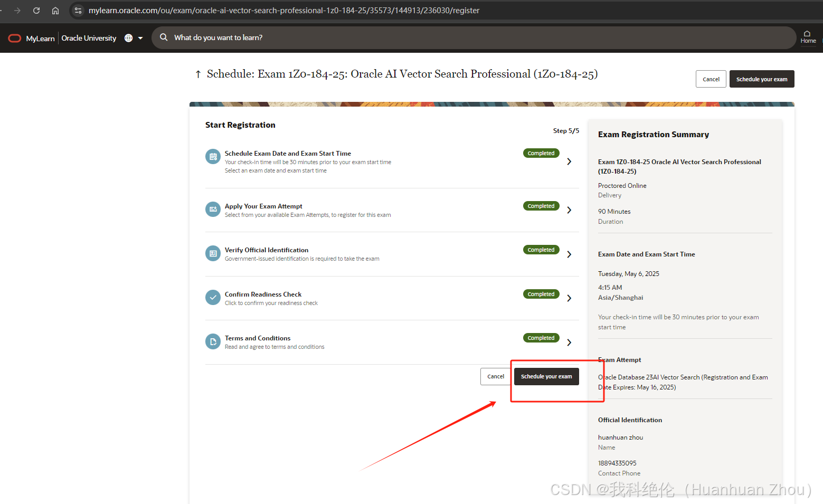Click Completed badge for Apply Your Exam Attempt
Image resolution: width=823 pixels, height=504 pixels.
click(x=541, y=206)
